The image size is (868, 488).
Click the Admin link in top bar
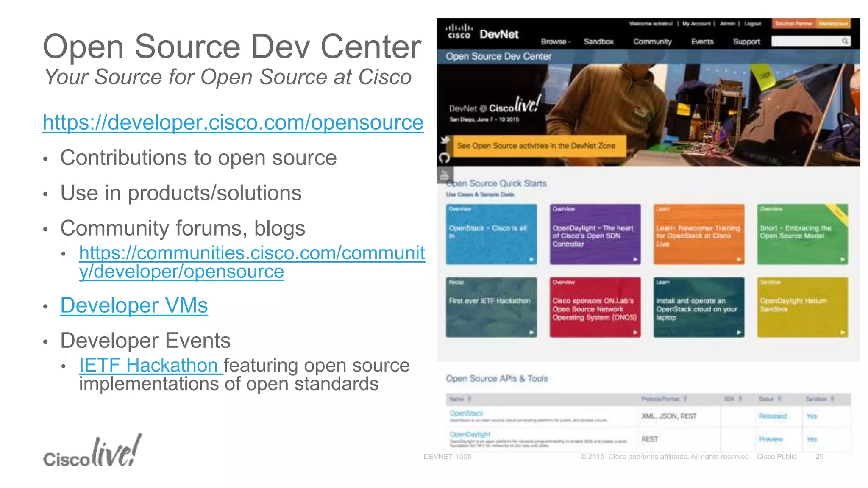coord(727,24)
